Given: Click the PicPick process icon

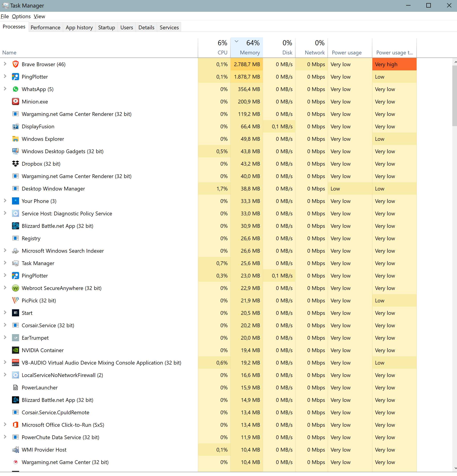Looking at the screenshot, I should (x=15, y=300).
